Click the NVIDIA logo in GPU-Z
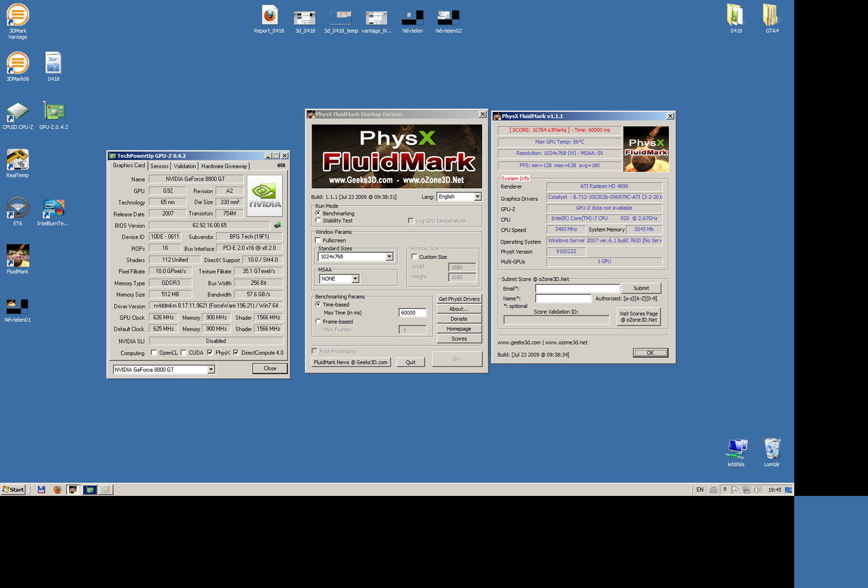868x588 pixels. (265, 196)
